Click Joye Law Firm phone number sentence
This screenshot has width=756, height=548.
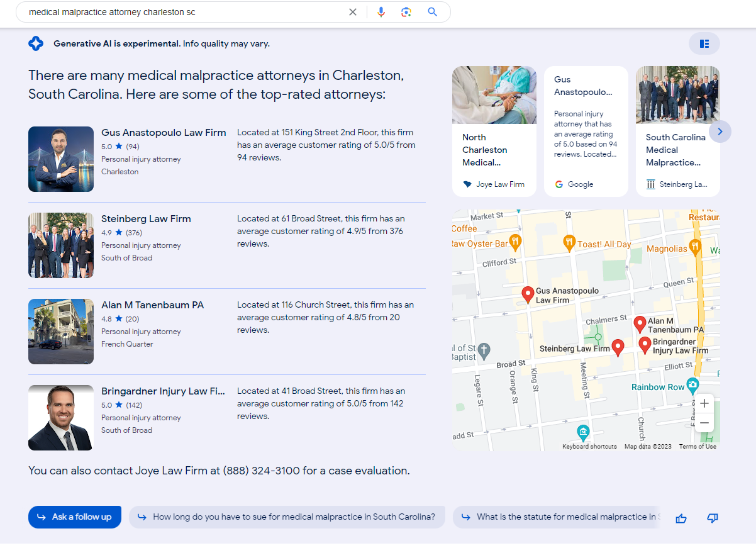coord(219,471)
